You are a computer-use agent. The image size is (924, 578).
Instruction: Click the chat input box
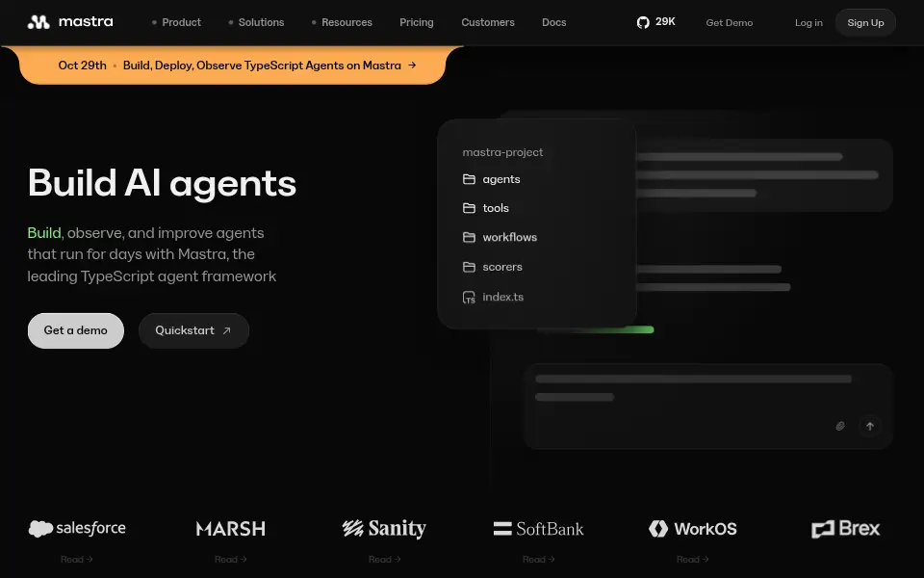(707, 407)
